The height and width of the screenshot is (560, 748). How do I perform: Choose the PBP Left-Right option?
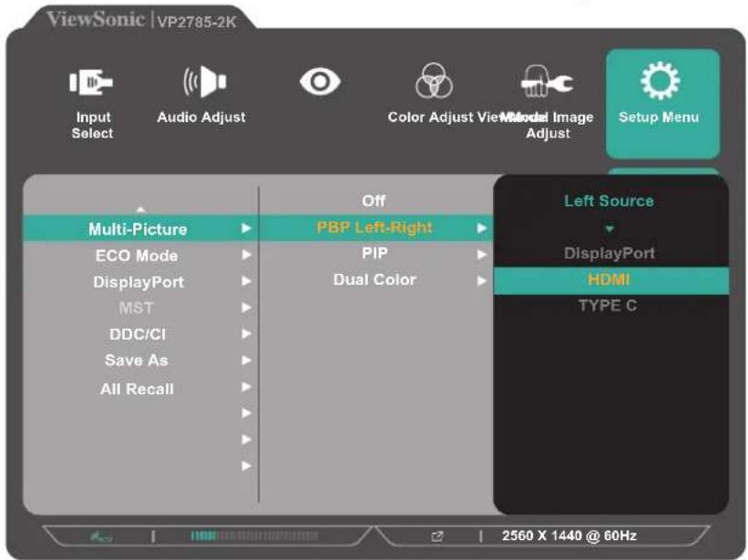click(374, 228)
